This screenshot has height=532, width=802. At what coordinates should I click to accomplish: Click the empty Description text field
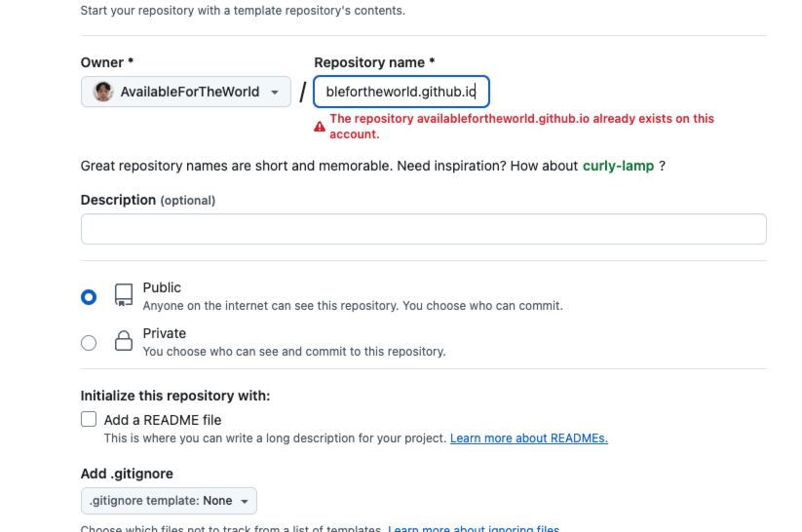coord(424,229)
